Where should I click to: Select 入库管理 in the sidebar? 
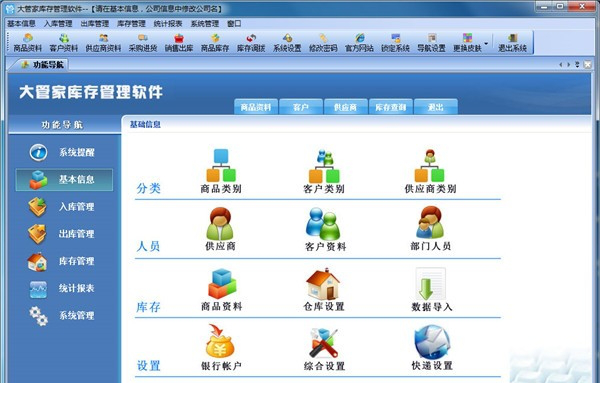pyautogui.click(x=63, y=207)
